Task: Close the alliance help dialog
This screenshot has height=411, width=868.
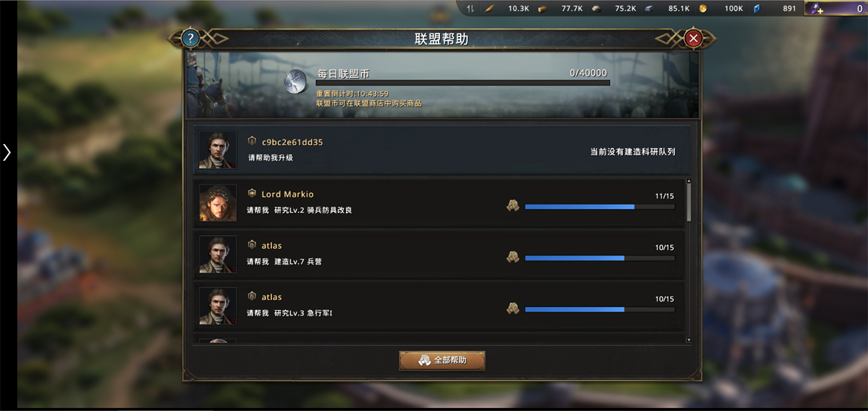Action: (x=693, y=39)
